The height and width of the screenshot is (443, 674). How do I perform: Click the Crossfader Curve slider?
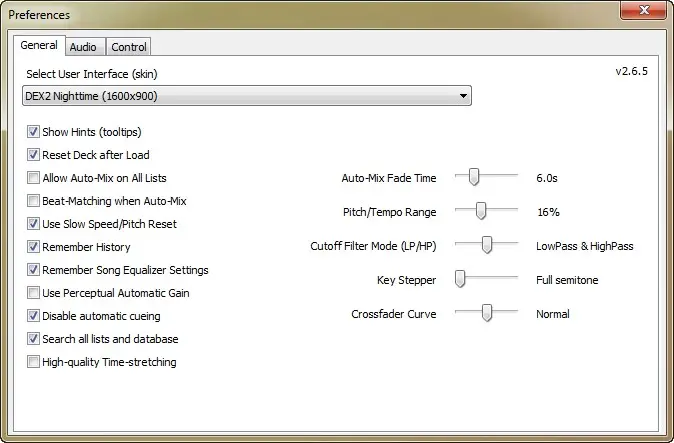pos(487,313)
